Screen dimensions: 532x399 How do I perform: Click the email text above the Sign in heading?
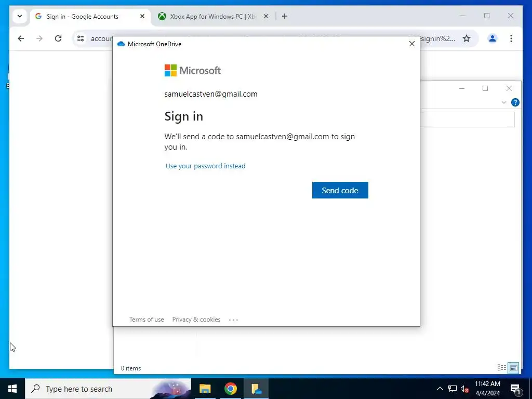click(x=211, y=94)
